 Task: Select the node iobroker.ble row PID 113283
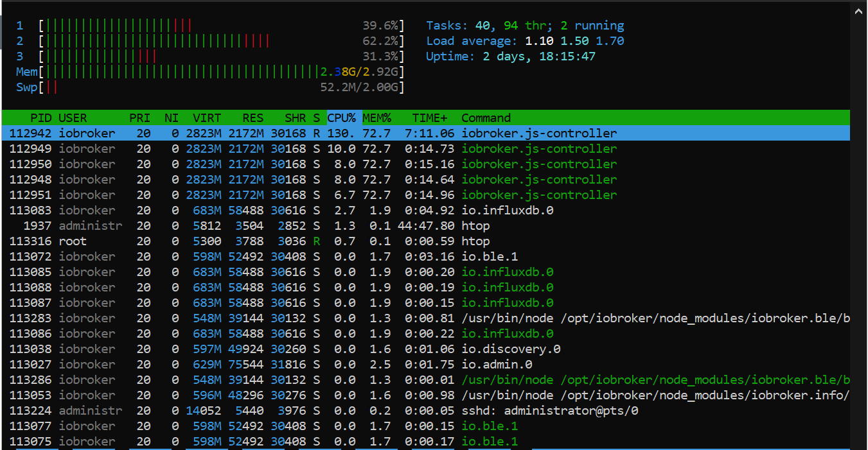426,318
